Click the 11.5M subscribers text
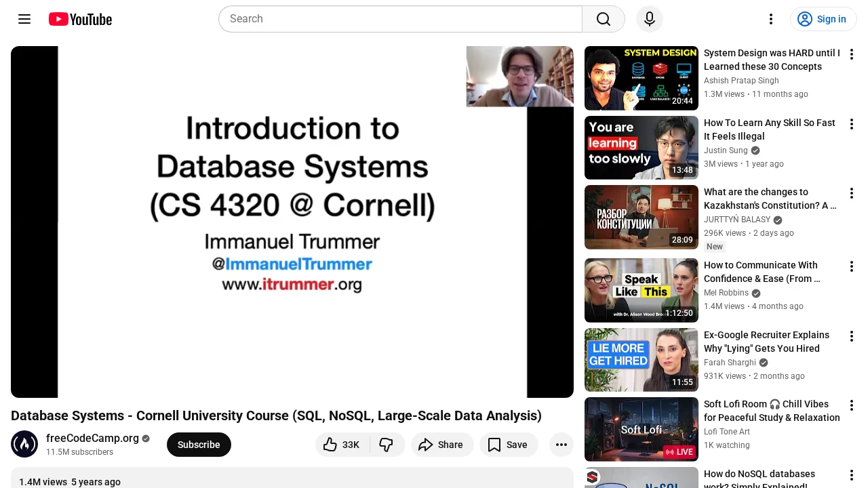Image resolution: width=868 pixels, height=488 pixels. 79,452
